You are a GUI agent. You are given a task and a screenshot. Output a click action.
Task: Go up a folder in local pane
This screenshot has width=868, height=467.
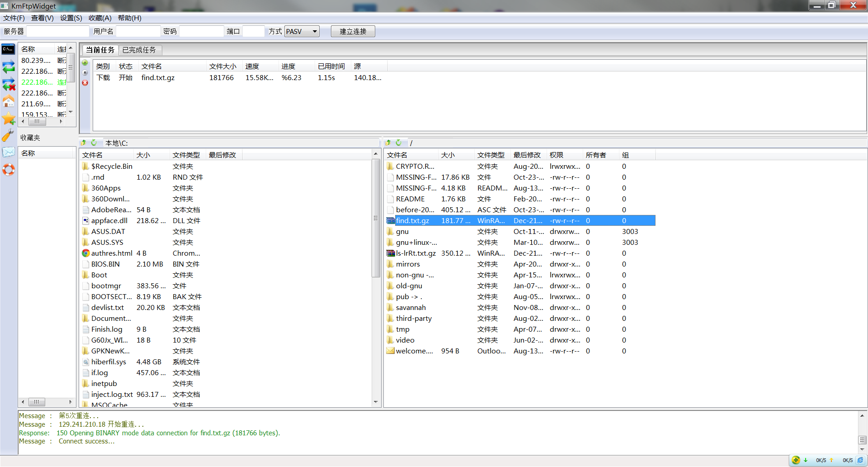coord(84,143)
